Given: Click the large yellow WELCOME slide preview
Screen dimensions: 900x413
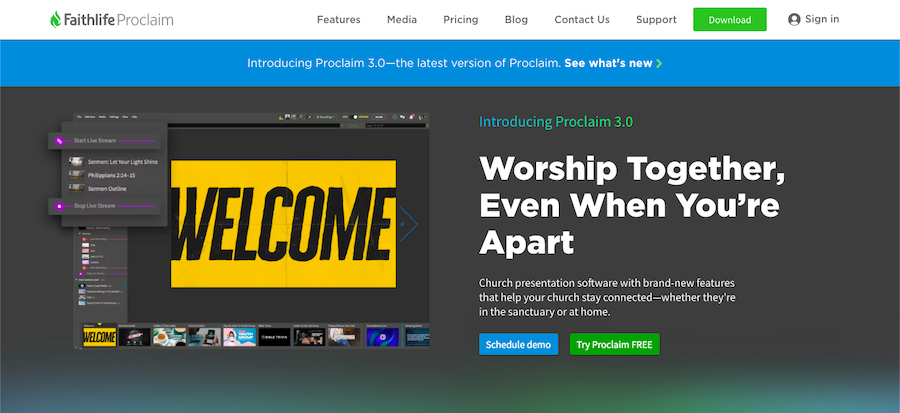Looking at the screenshot, I should pos(284,224).
